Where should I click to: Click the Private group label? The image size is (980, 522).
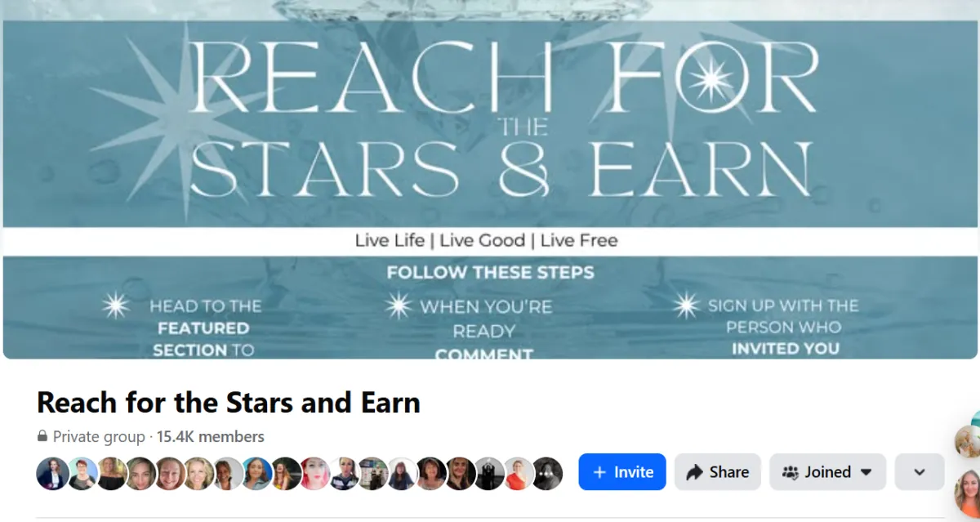99,436
